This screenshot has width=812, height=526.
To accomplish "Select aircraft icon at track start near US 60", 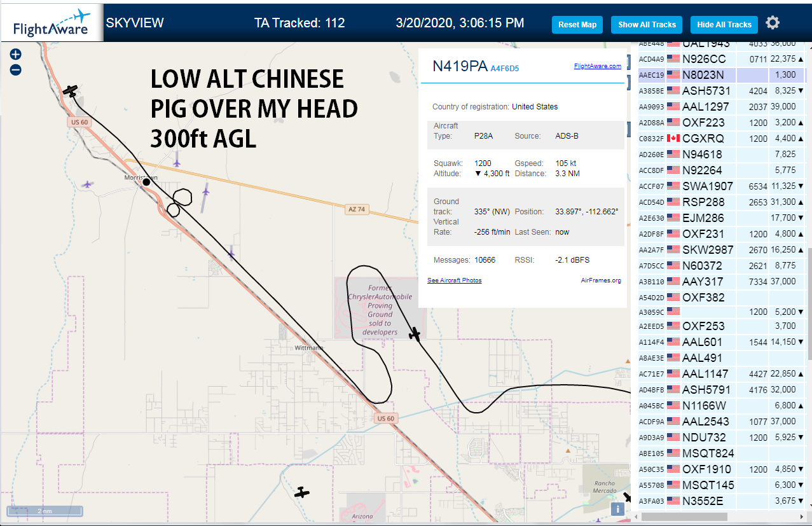I will coord(71,90).
